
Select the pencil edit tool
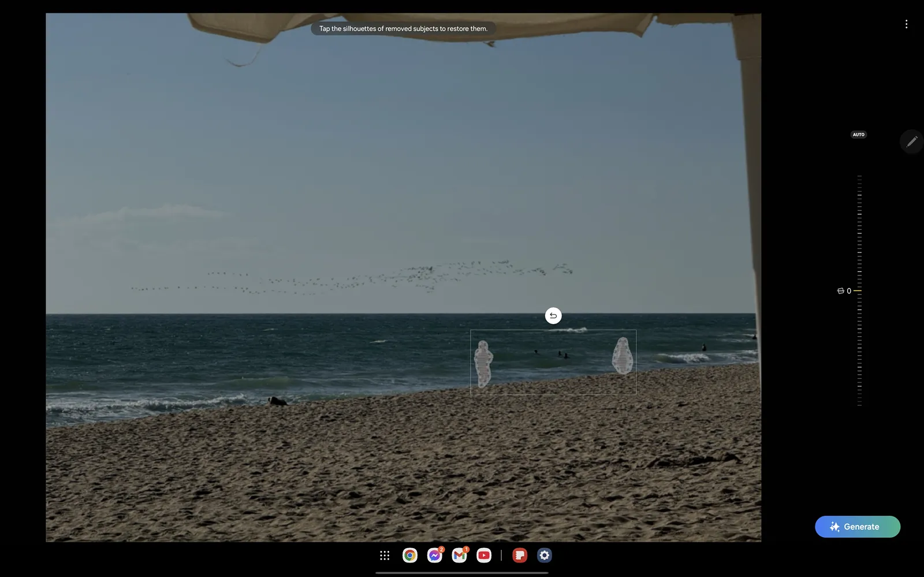[911, 142]
